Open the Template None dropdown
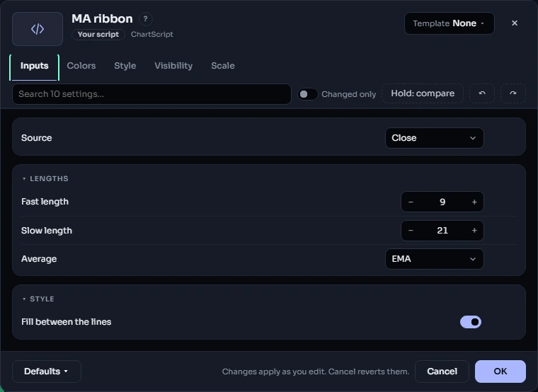 tap(449, 23)
